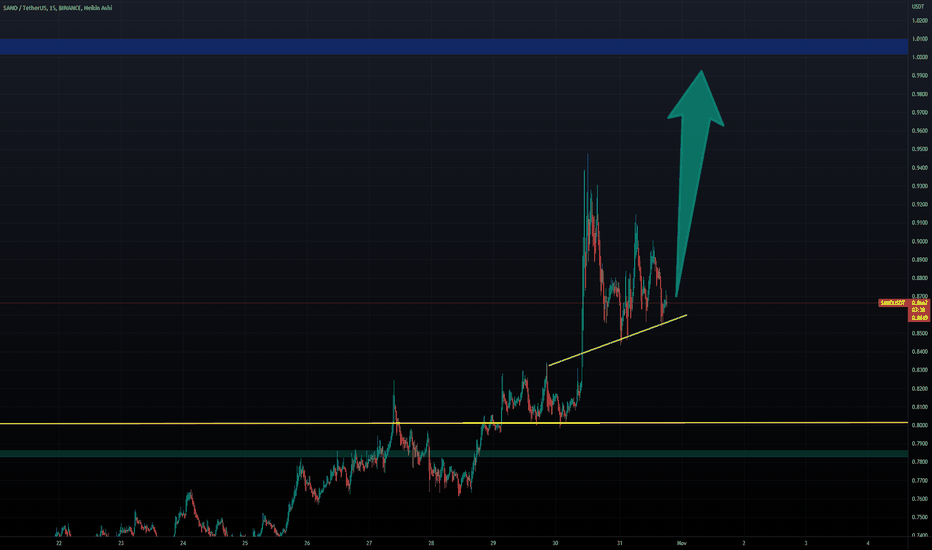Click the 25 date label on time axis
Viewport: 932px width, 550px height.
[x=245, y=543]
